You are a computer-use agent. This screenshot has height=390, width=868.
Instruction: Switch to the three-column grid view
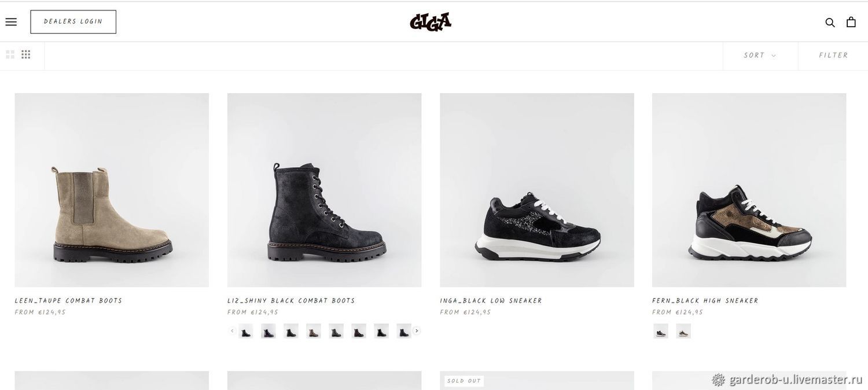coord(26,54)
